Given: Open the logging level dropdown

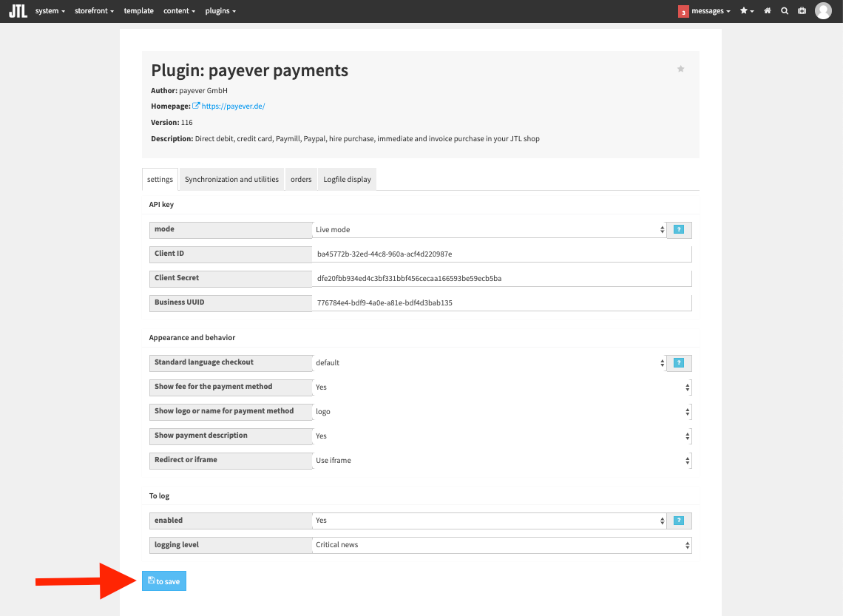Looking at the screenshot, I should (502, 545).
